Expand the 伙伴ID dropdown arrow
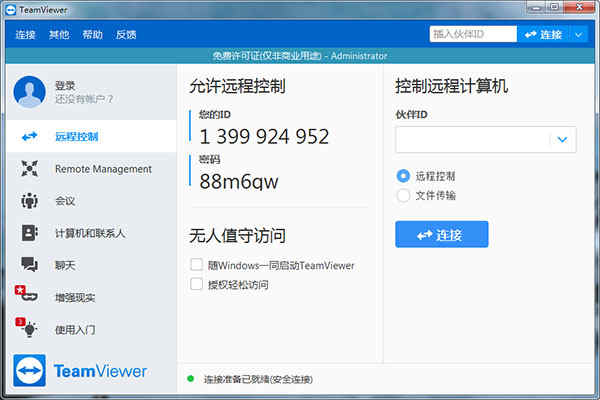This screenshot has width=600, height=400. click(x=562, y=139)
